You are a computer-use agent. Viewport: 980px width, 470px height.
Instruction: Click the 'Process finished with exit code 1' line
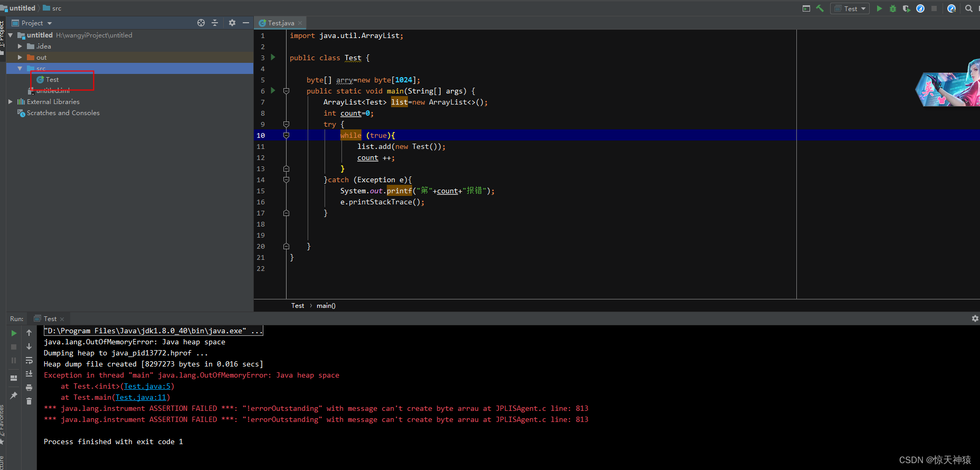113,442
